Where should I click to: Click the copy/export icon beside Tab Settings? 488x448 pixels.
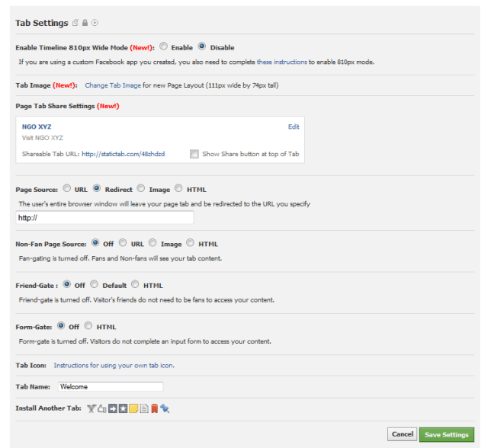click(x=75, y=23)
